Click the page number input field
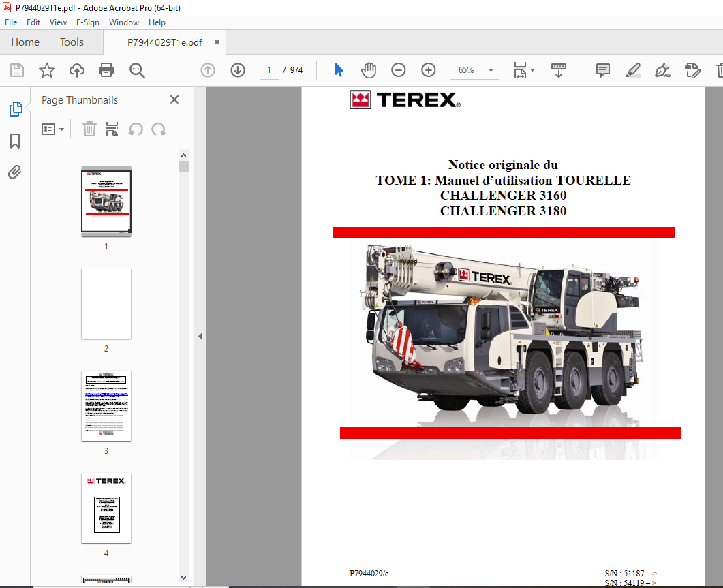Screen dimensions: 723x588 pos(268,70)
